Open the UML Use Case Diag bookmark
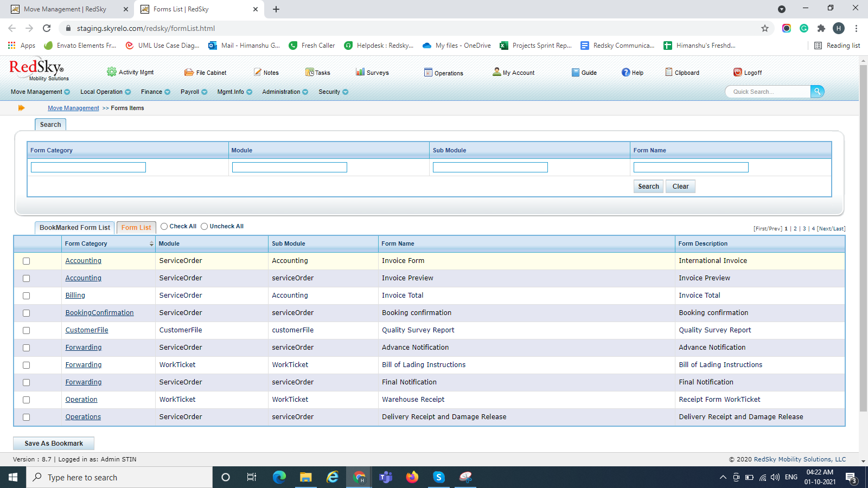Viewport: 868px width, 488px height. tap(162, 46)
